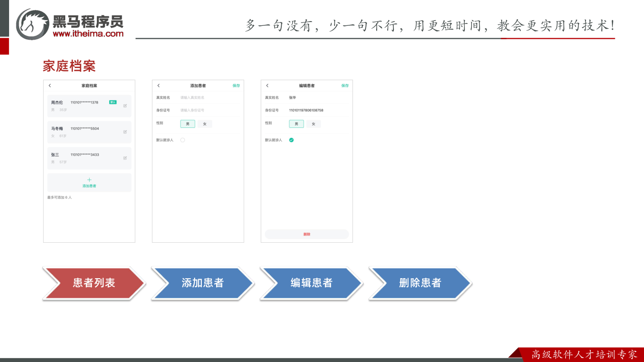Viewport: 644px width, 362px height.
Task: Click 保存 on the 添加患者 screen
Action: 236,86
